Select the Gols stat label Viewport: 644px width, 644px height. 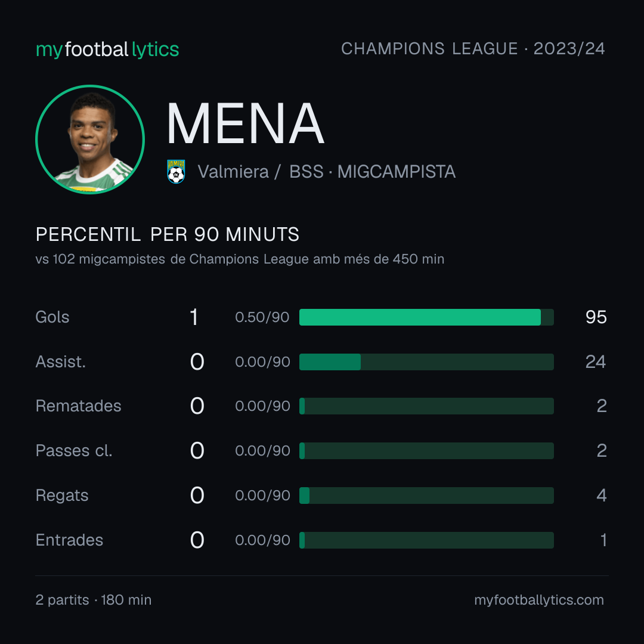point(52,317)
